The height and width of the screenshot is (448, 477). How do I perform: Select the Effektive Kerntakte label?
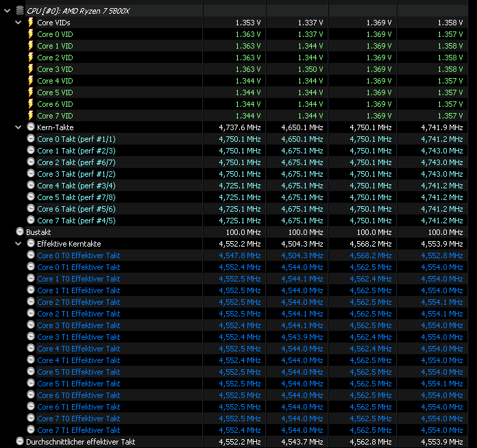point(69,244)
